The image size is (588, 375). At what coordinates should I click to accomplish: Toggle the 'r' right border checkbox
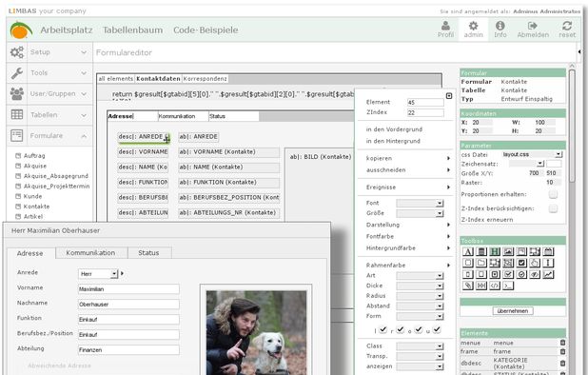401,329
